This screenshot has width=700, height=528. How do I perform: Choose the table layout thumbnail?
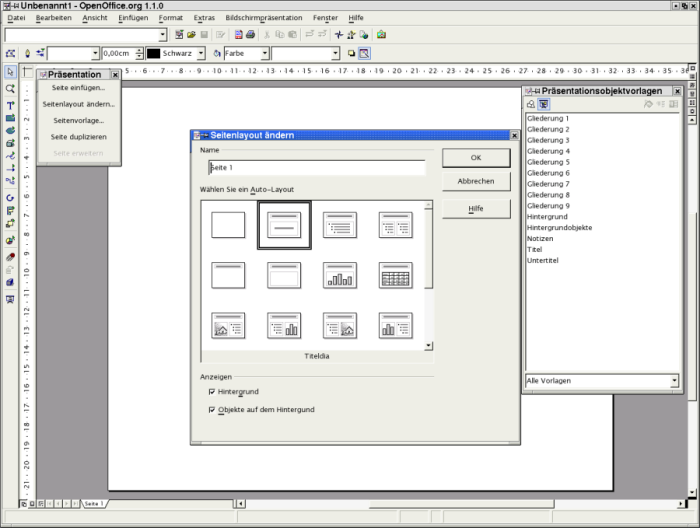[x=395, y=275]
